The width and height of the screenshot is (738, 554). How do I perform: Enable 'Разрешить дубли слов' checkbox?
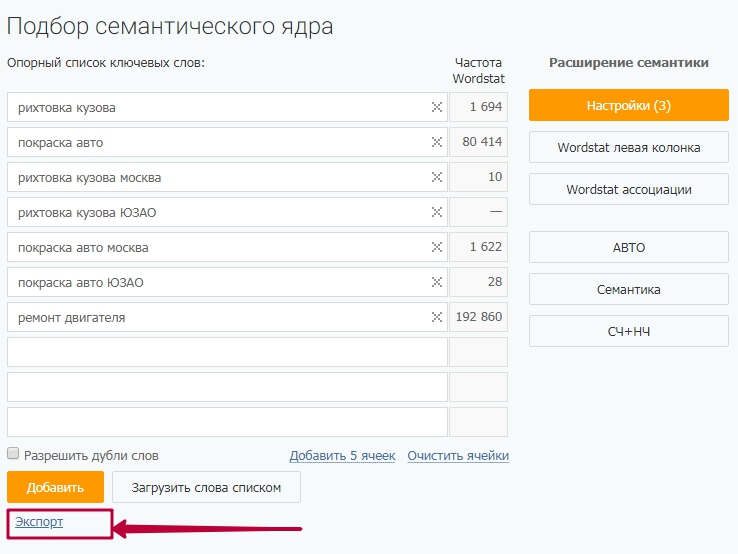coord(13,454)
